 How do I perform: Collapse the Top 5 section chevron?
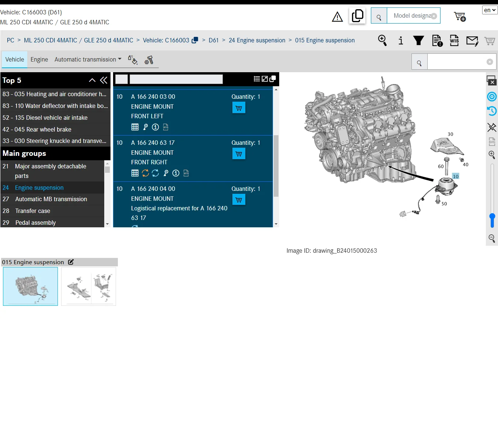[92, 80]
